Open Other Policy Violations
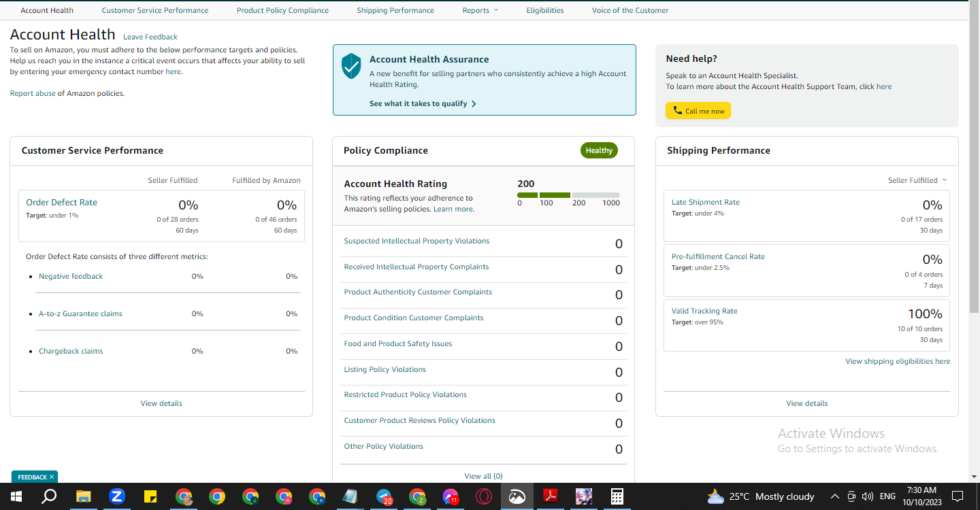The image size is (980, 510). 384,446
